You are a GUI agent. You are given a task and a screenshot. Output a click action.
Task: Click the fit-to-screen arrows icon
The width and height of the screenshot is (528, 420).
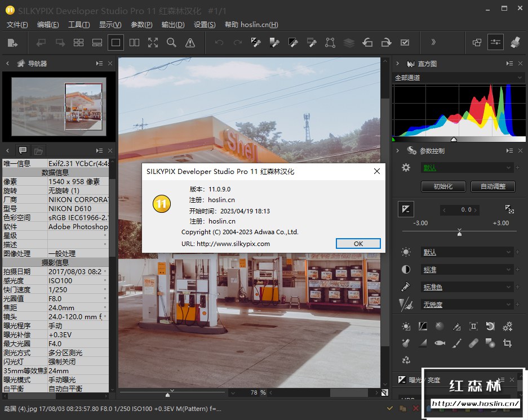pos(153,42)
